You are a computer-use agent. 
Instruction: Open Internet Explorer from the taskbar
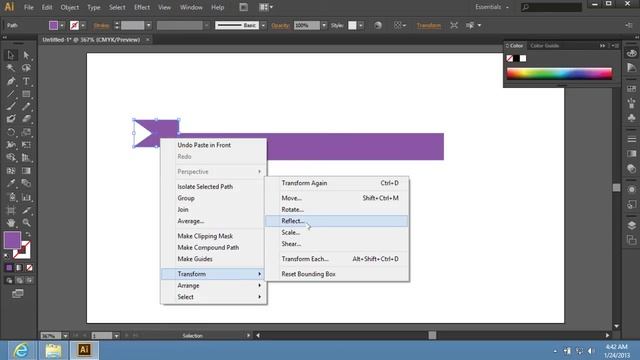point(20,350)
